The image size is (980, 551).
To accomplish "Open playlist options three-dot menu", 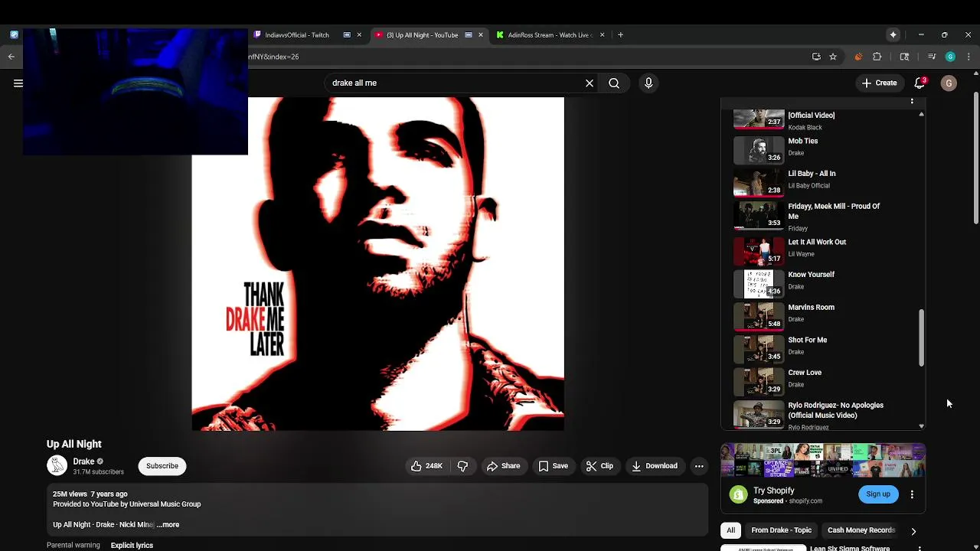I will 912,102.
